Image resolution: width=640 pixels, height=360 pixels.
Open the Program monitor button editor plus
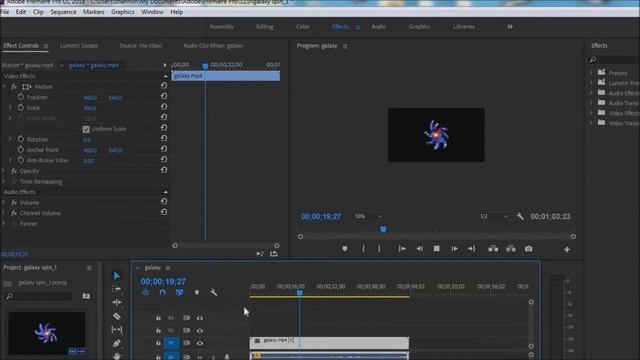567,249
